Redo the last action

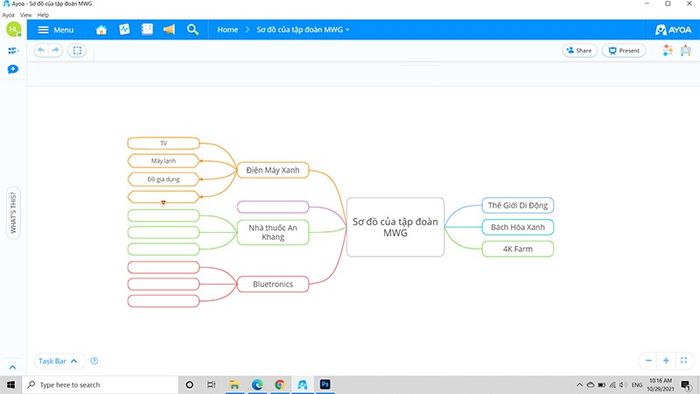tap(55, 50)
